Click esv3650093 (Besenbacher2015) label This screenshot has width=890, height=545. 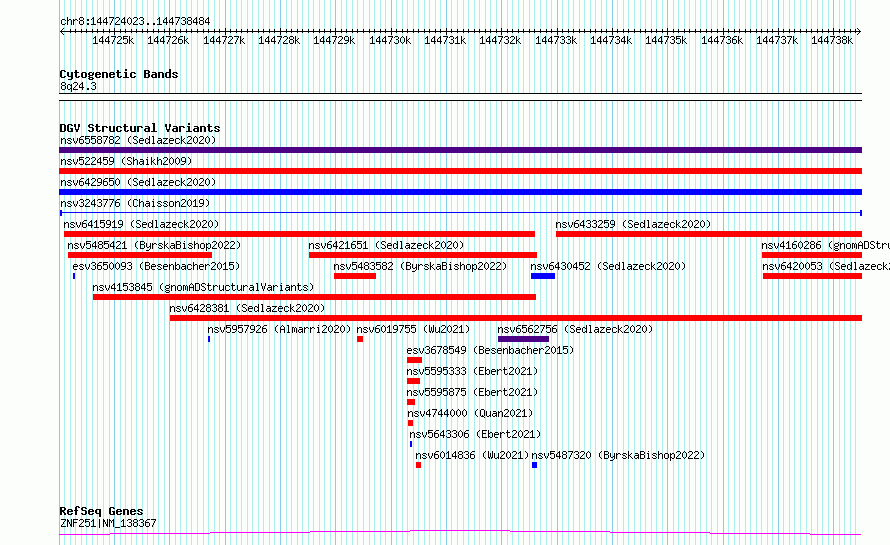pyautogui.click(x=156, y=266)
